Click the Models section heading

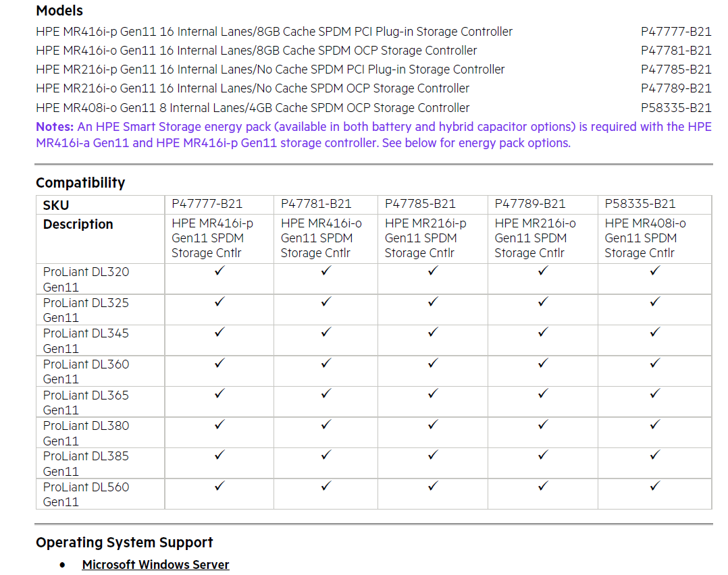click(59, 11)
